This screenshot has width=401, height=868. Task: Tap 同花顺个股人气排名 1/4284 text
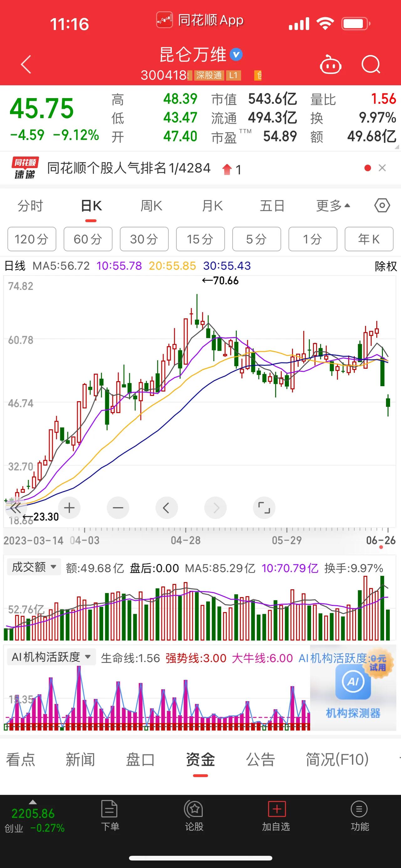click(x=129, y=168)
